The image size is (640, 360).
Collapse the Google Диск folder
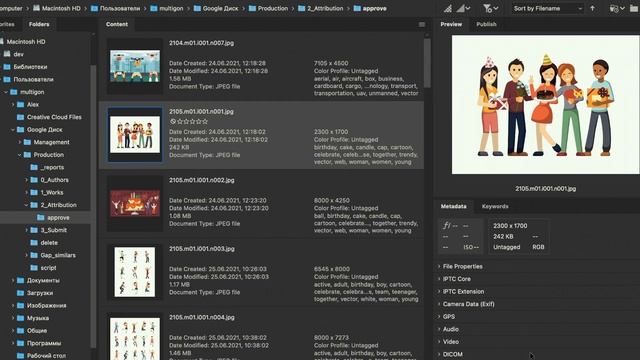[x=13, y=130]
